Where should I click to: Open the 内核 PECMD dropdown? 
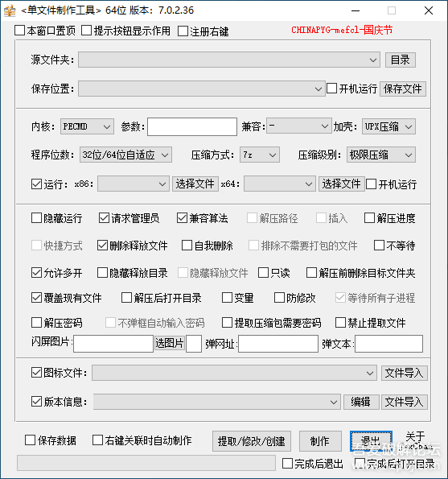87,126
